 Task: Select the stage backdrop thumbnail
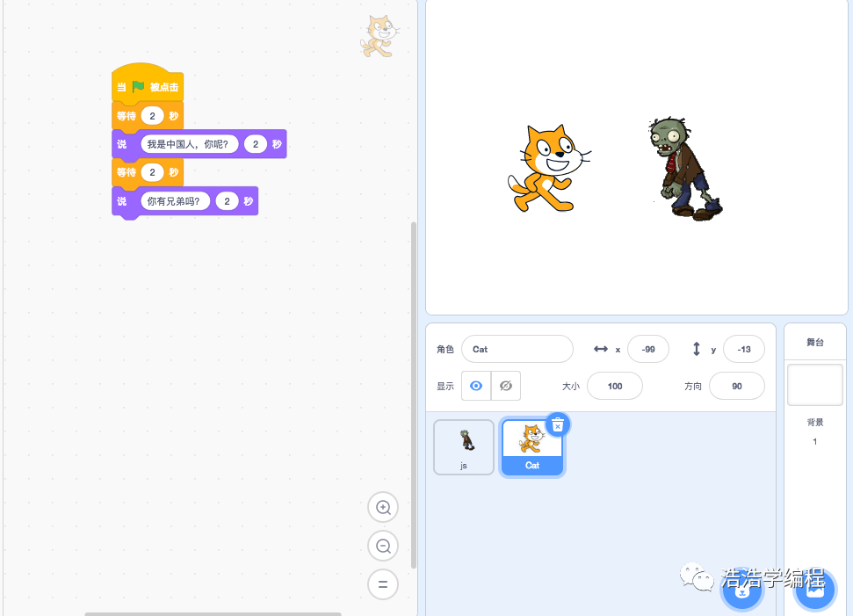point(815,385)
